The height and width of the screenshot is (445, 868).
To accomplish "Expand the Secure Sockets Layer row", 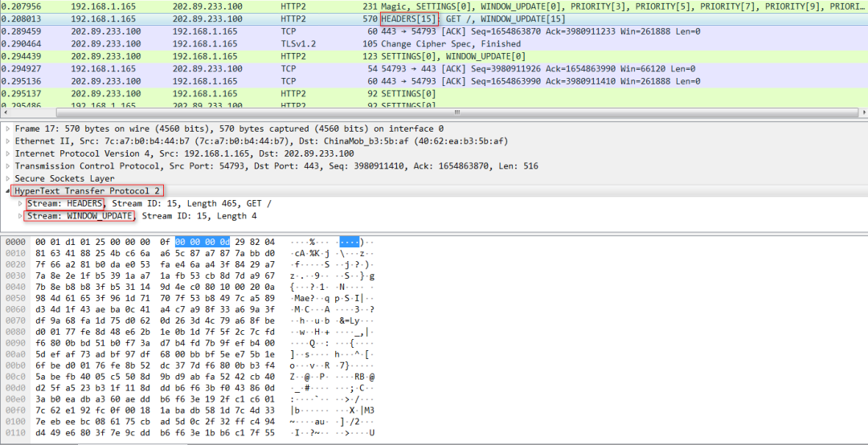I will click(8, 178).
